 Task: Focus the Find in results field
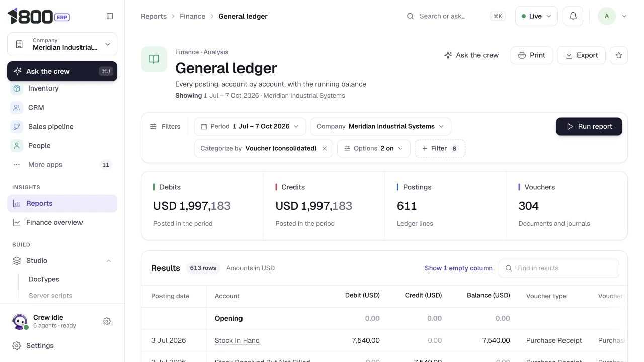coord(558,268)
